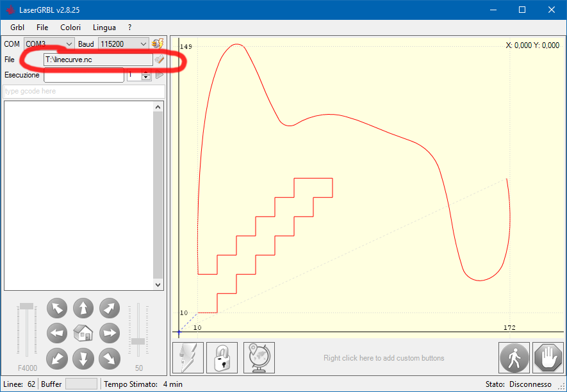567x392 pixels.
Task: Open the Lingua menu
Action: point(104,28)
